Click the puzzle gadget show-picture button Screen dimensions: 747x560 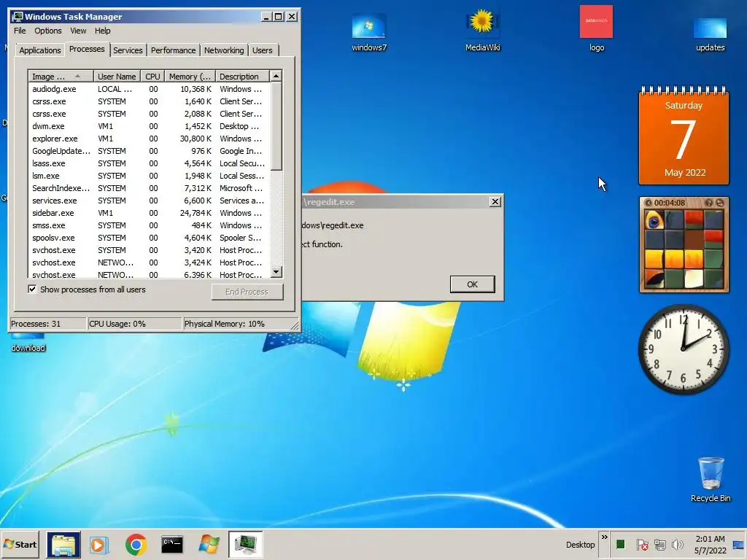pyautogui.click(x=709, y=203)
